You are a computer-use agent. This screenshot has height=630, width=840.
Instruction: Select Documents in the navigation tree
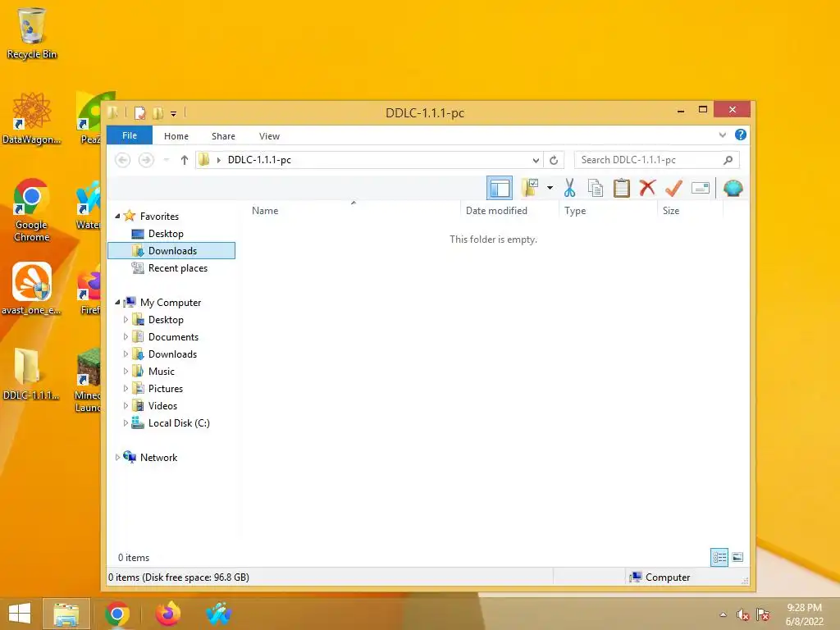coord(174,337)
